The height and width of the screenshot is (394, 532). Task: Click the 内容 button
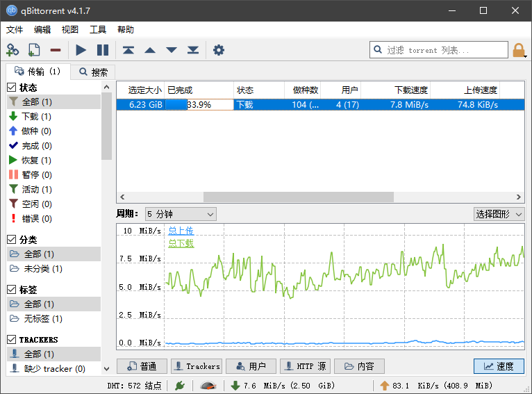point(359,366)
